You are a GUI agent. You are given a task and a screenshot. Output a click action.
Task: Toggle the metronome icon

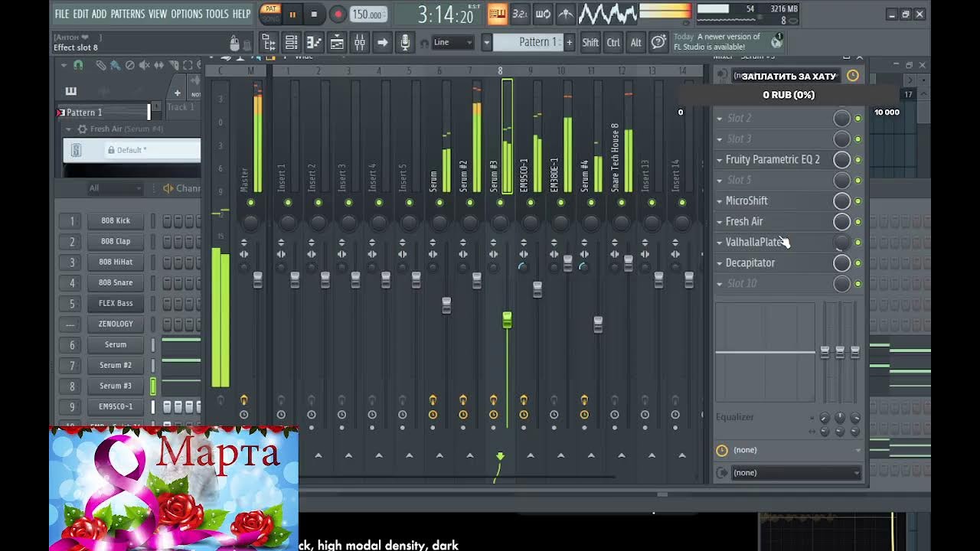(566, 14)
